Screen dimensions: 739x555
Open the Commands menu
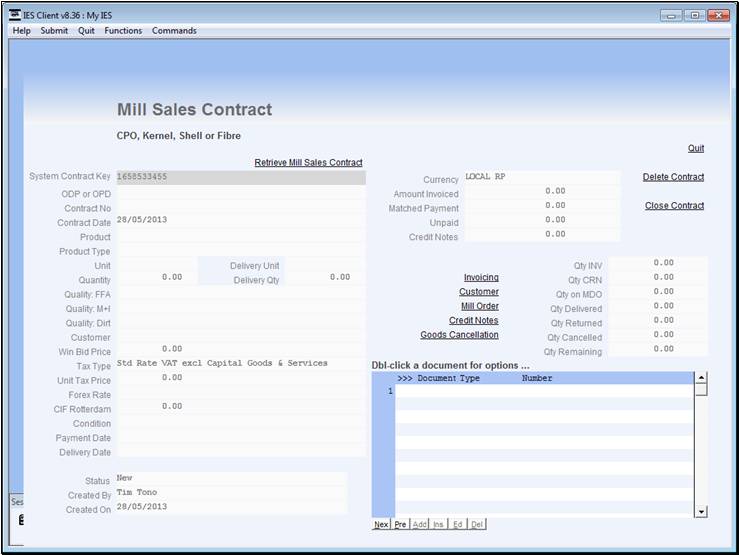coord(174,31)
